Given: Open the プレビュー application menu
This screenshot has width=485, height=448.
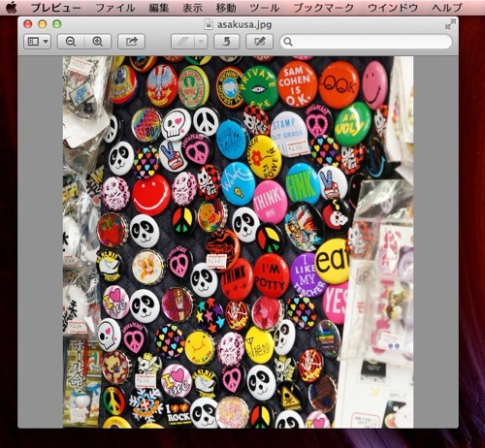Looking at the screenshot, I should click(x=55, y=8).
